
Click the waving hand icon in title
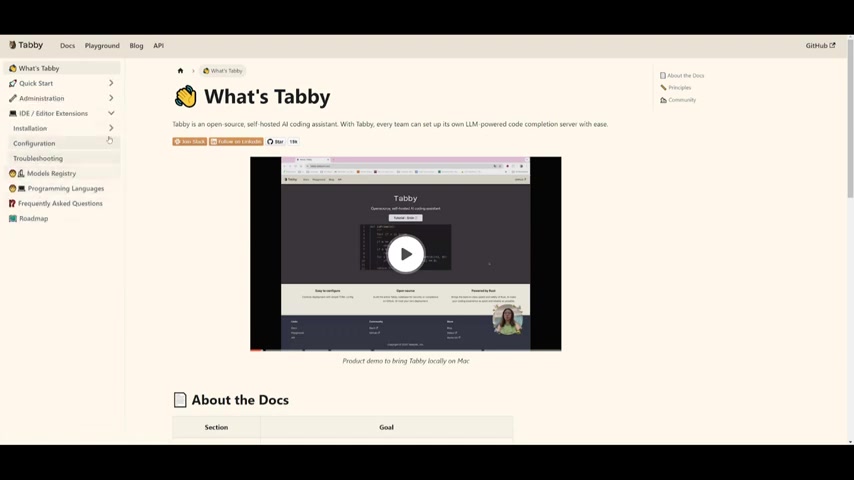coord(186,97)
